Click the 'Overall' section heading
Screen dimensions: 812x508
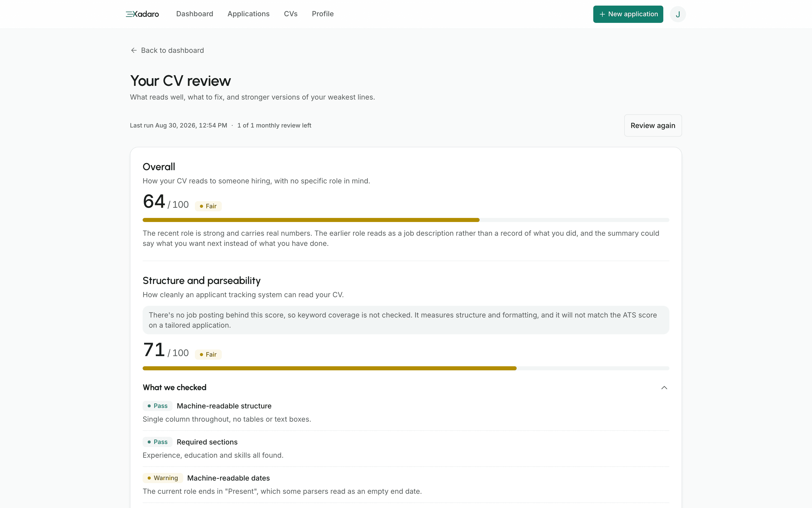159,167
